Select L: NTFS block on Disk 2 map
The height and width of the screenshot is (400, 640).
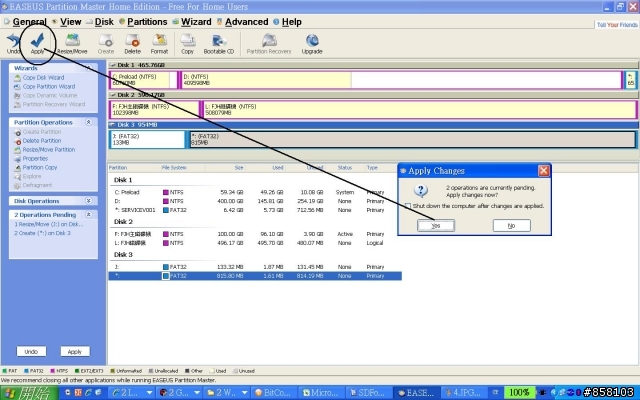tap(420, 109)
